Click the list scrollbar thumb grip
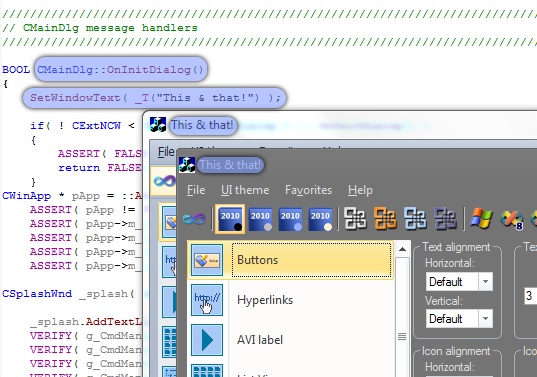 (402, 337)
